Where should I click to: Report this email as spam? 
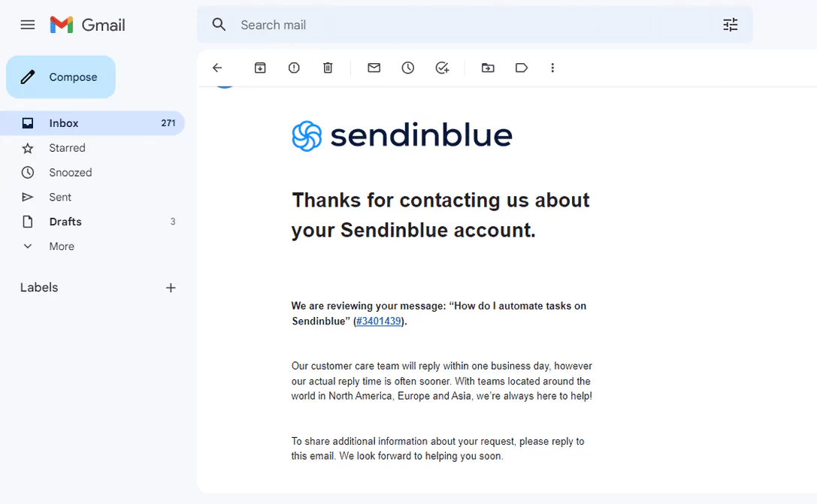coord(294,68)
